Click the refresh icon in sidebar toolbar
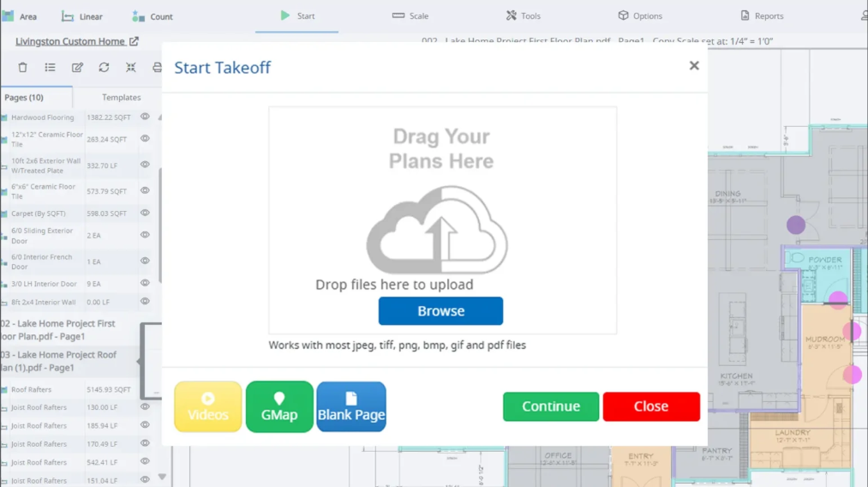 coord(104,68)
